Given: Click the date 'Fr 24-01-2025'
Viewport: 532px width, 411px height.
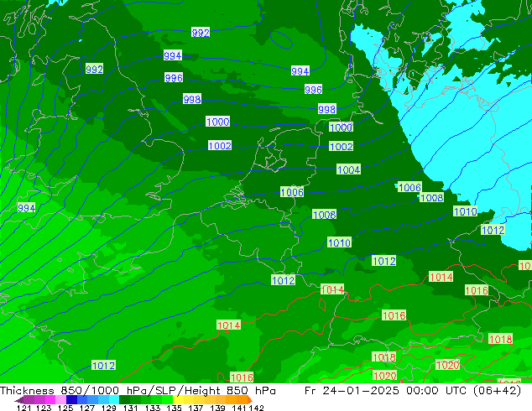Looking at the screenshot, I should (352, 391).
